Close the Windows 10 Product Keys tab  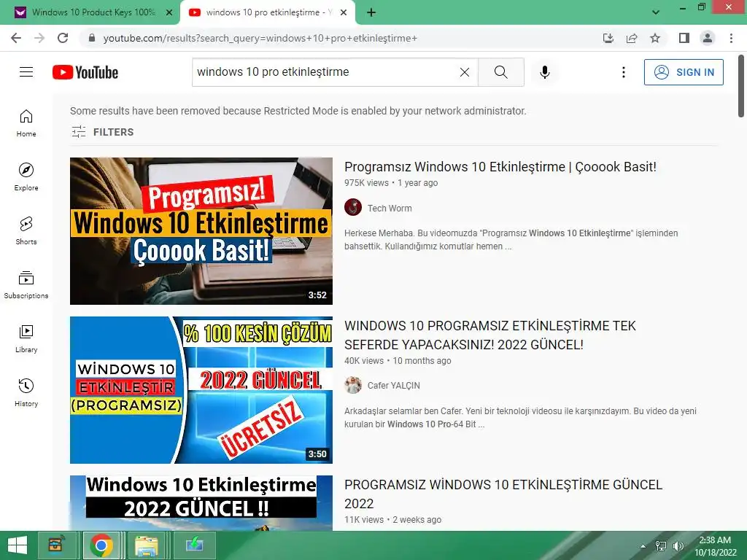pyautogui.click(x=169, y=12)
